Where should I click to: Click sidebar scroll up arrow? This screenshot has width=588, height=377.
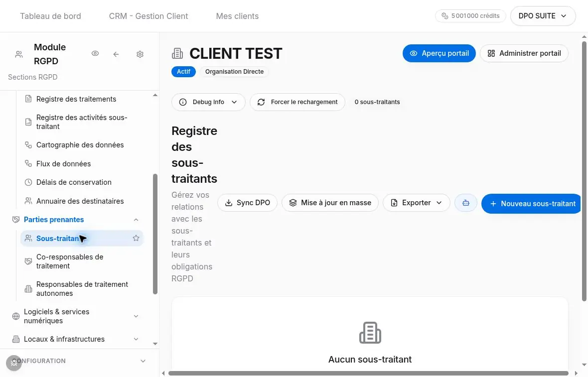[x=155, y=95]
